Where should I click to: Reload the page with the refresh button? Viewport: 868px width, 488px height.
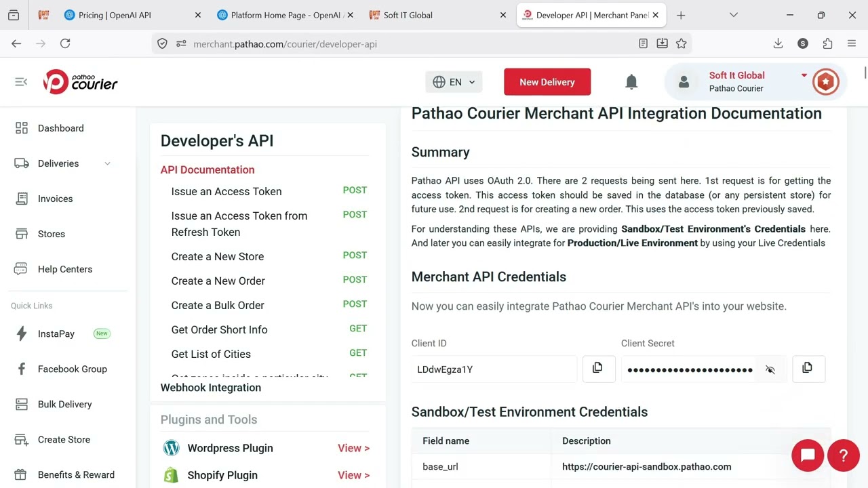(x=65, y=43)
